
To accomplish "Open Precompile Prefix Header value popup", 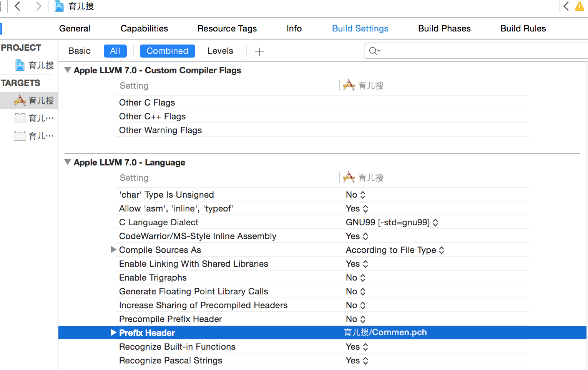I will tap(355, 319).
